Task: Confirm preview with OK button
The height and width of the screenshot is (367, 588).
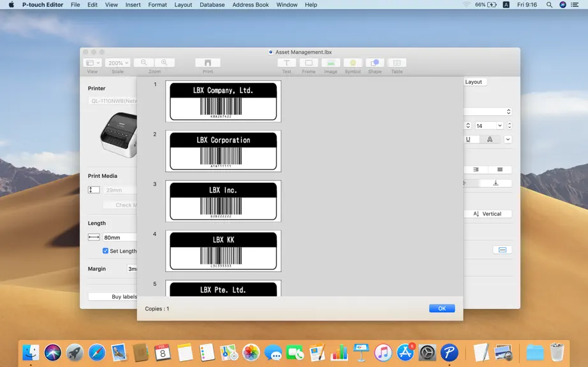Action: point(442,308)
